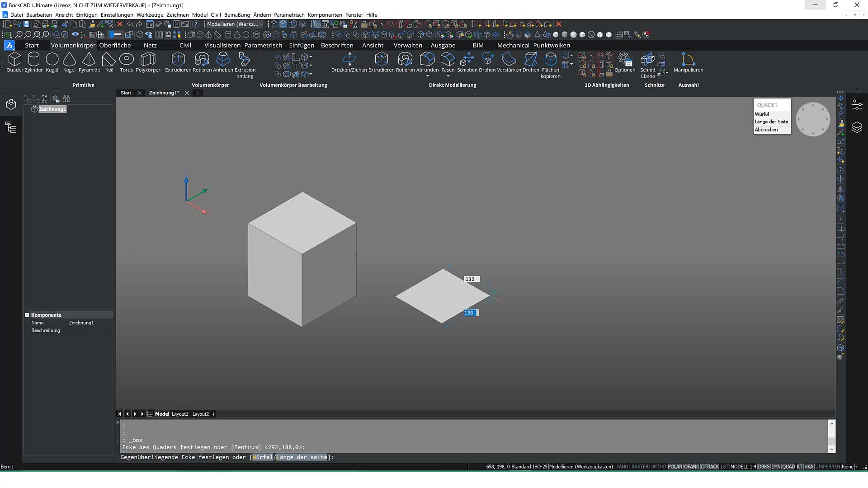Select the Quader box primitive tool
868x488 pixels.
[14, 62]
